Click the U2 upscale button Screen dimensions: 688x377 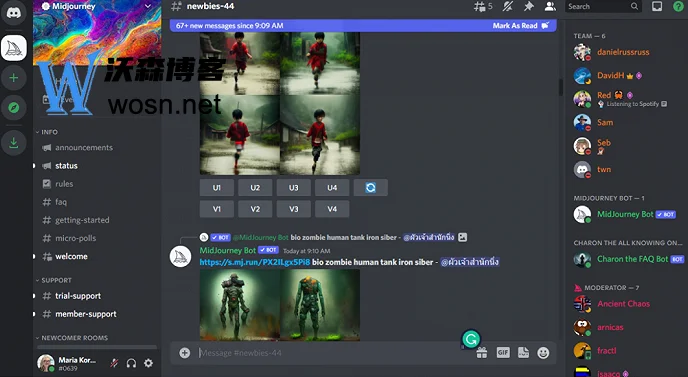click(x=255, y=187)
